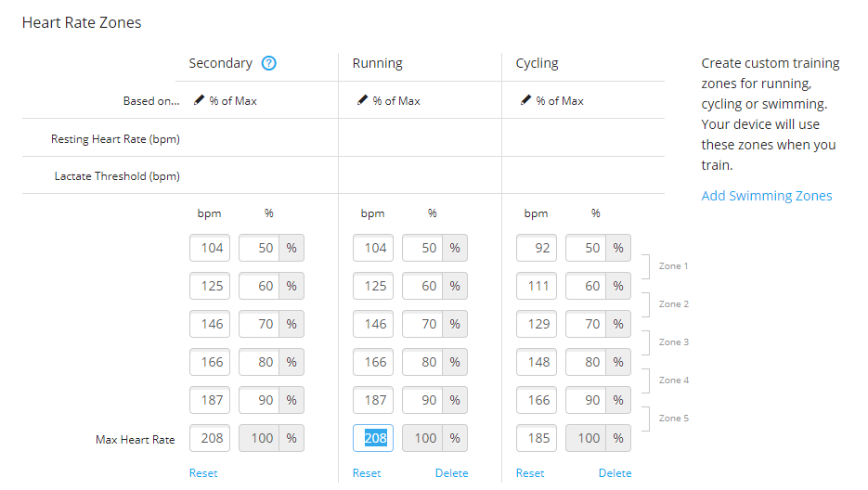Reset the Cycling heart rate zones
The height and width of the screenshot is (490, 868).
tap(530, 473)
